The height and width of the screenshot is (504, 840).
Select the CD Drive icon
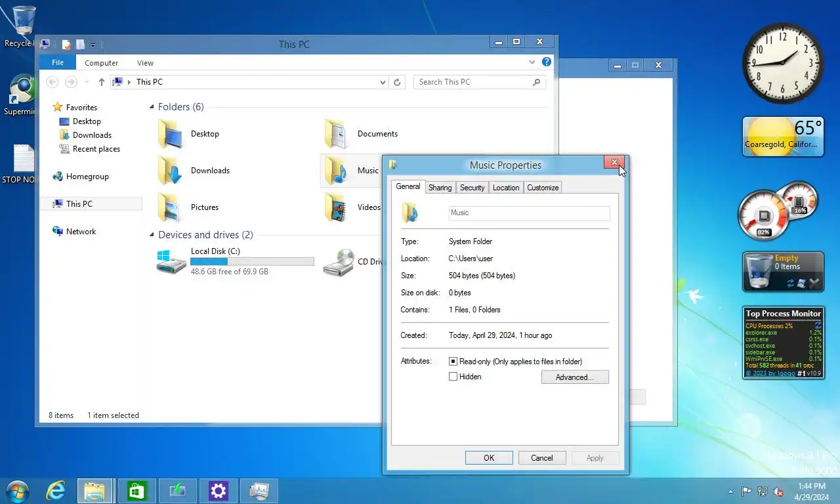coord(339,262)
